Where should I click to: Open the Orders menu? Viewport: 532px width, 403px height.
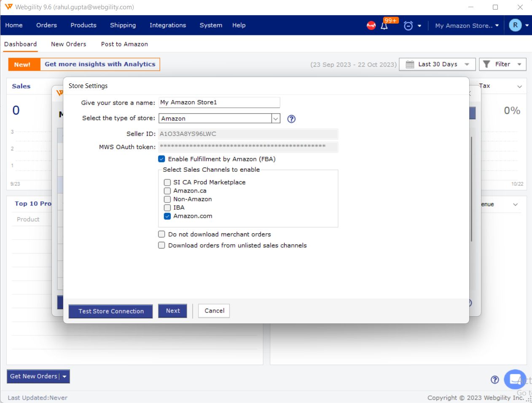click(x=46, y=25)
